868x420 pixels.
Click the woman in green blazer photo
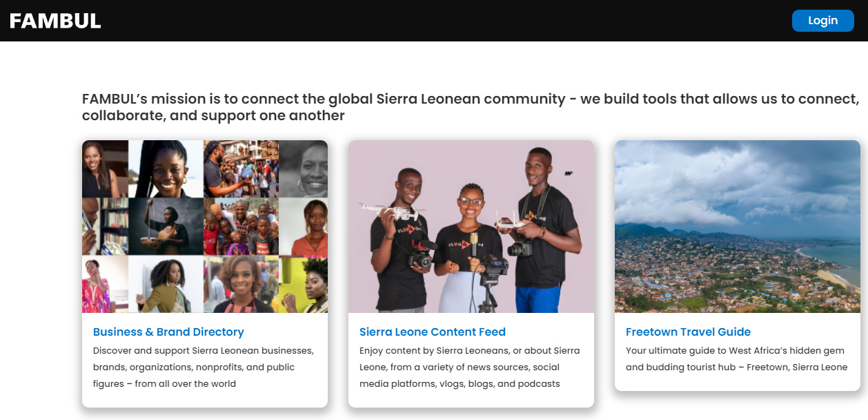click(x=164, y=285)
